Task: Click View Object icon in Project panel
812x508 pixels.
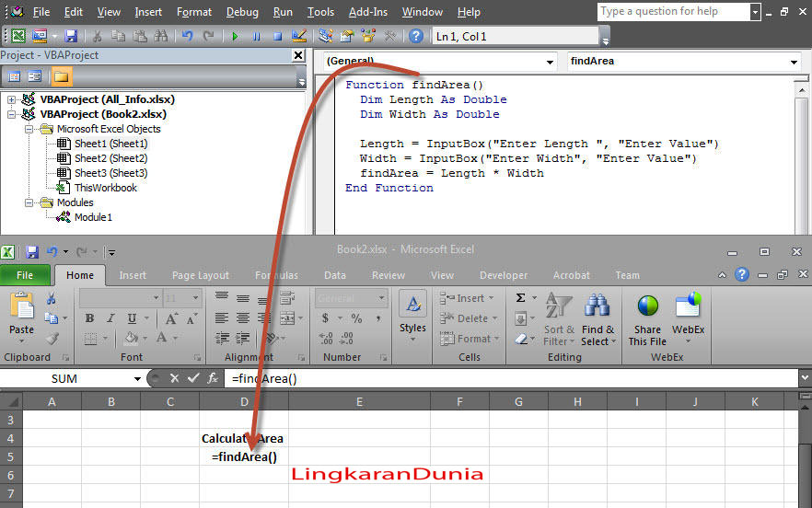Action: point(35,76)
